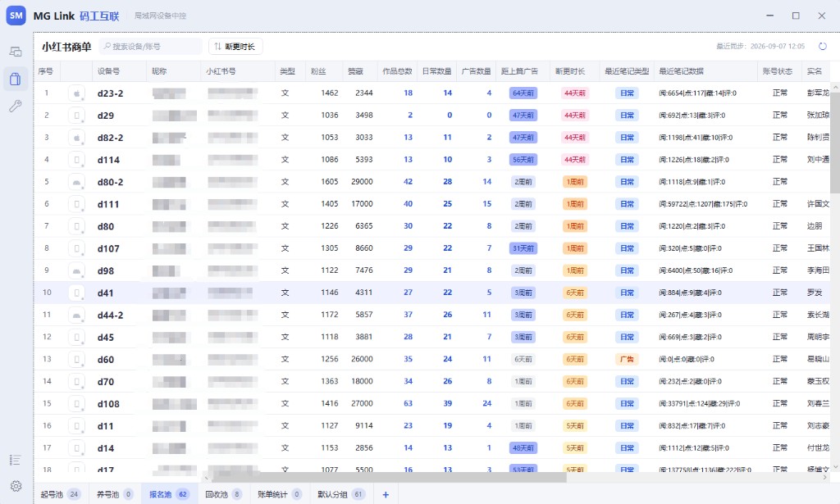Click works count 42 in row d80-2
840x504 pixels.
pos(408,181)
